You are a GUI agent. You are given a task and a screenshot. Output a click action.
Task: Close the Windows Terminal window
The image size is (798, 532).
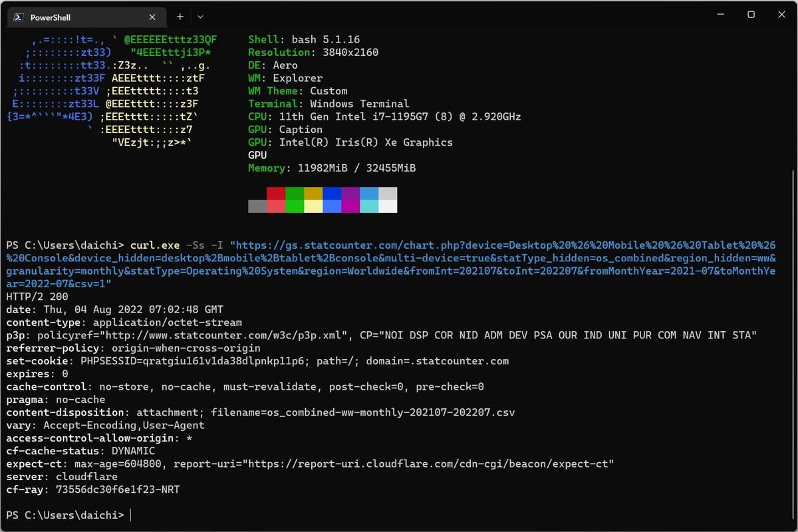click(x=780, y=15)
